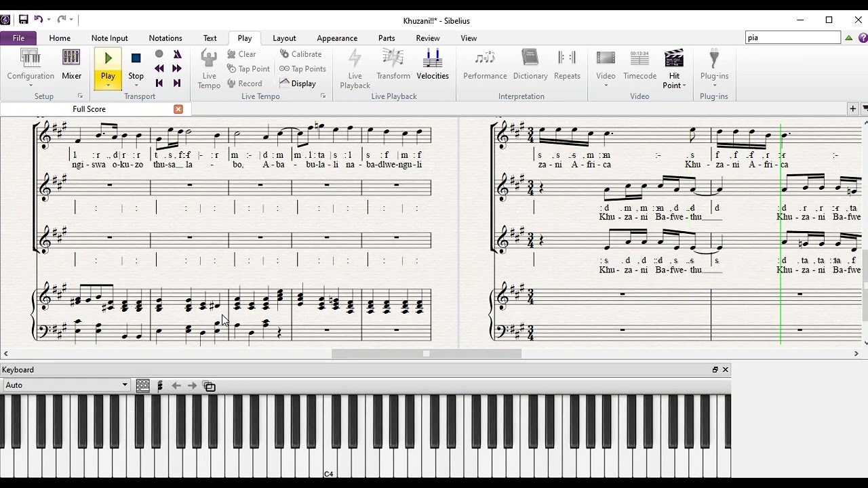Toggle the metronome click icon
The width and height of the screenshot is (868, 488).
click(177, 54)
